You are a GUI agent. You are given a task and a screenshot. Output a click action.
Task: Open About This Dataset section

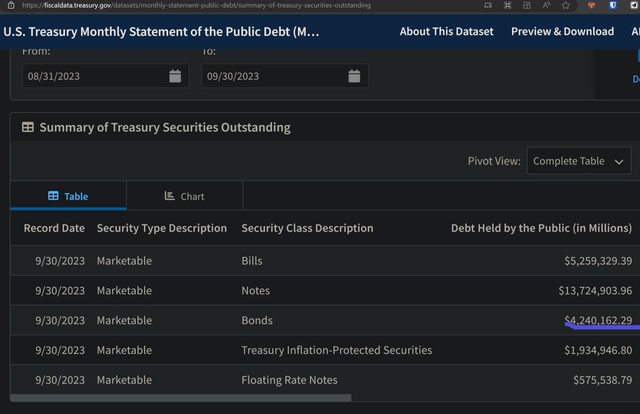pos(446,31)
